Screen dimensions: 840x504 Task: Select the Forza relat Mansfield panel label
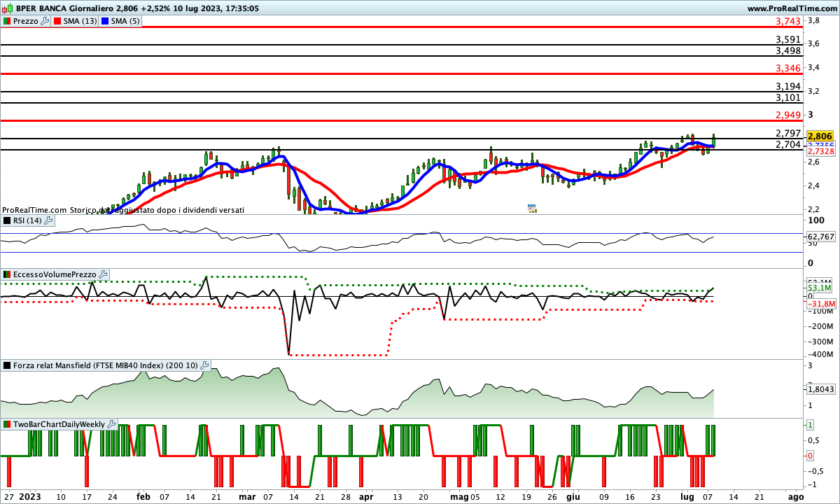point(106,365)
